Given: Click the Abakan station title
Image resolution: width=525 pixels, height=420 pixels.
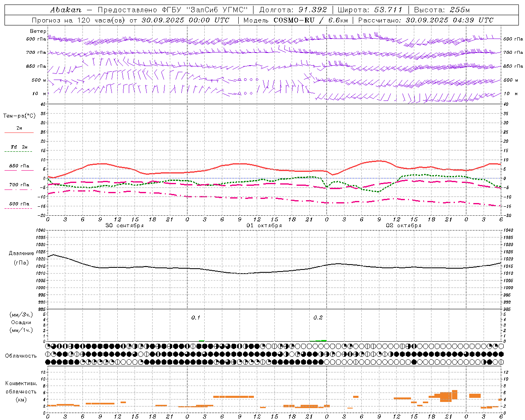Looking at the screenshot, I should click(66, 10).
